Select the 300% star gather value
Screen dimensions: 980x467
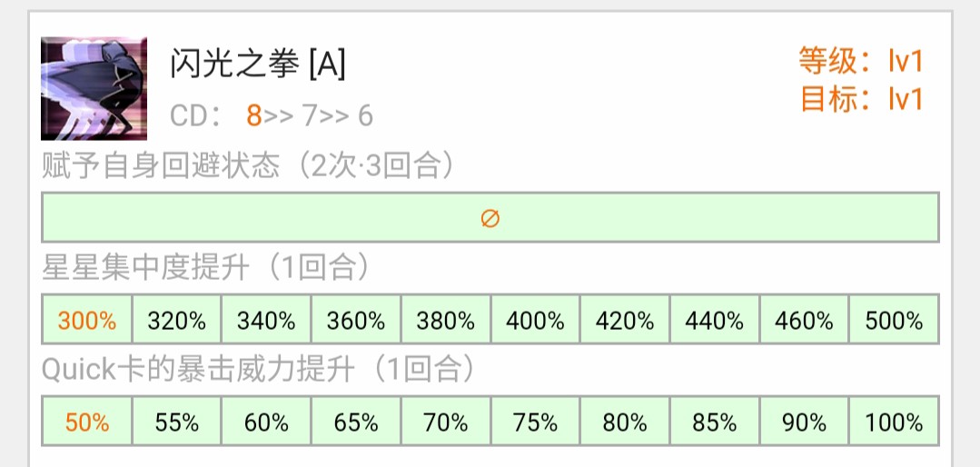pyautogui.click(x=87, y=321)
